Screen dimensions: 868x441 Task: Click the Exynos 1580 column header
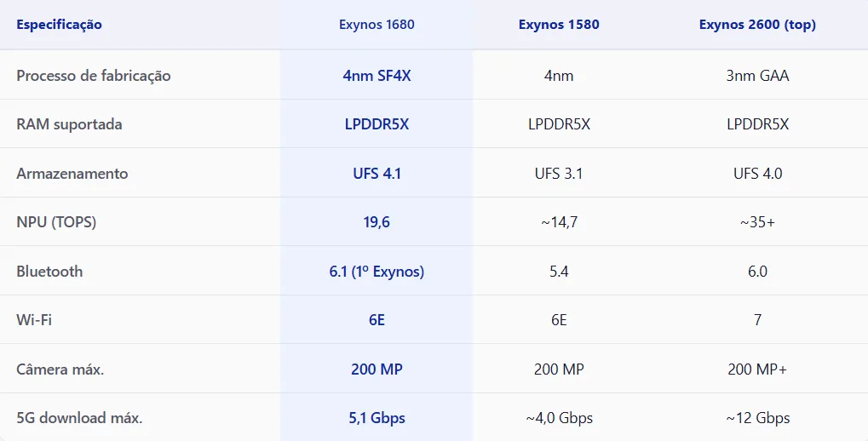coord(559,25)
